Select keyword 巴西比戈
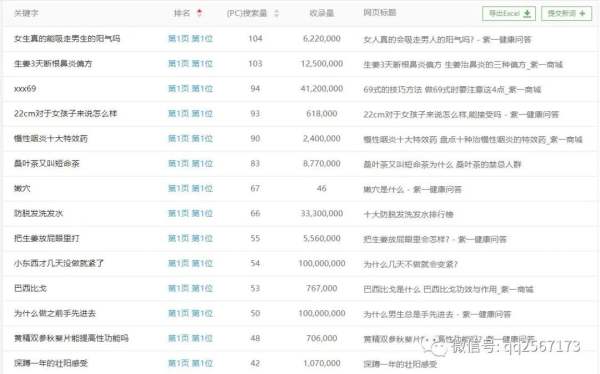The image size is (600, 374). click(30, 288)
